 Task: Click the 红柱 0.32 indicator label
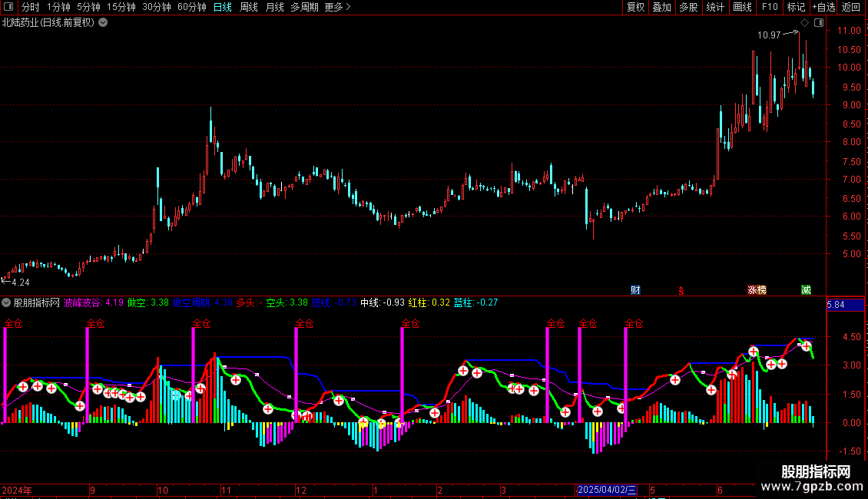click(x=429, y=302)
